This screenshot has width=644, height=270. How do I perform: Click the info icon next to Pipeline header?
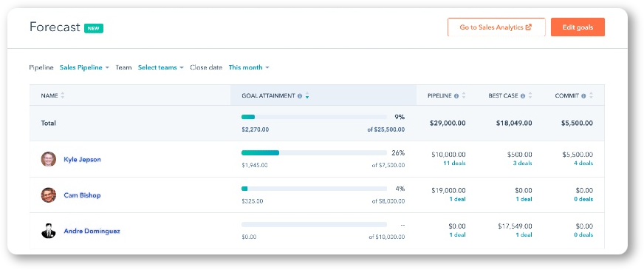coord(456,96)
